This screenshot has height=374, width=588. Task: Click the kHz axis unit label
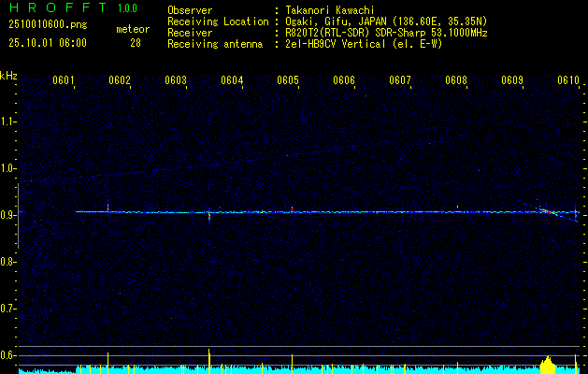[8, 76]
